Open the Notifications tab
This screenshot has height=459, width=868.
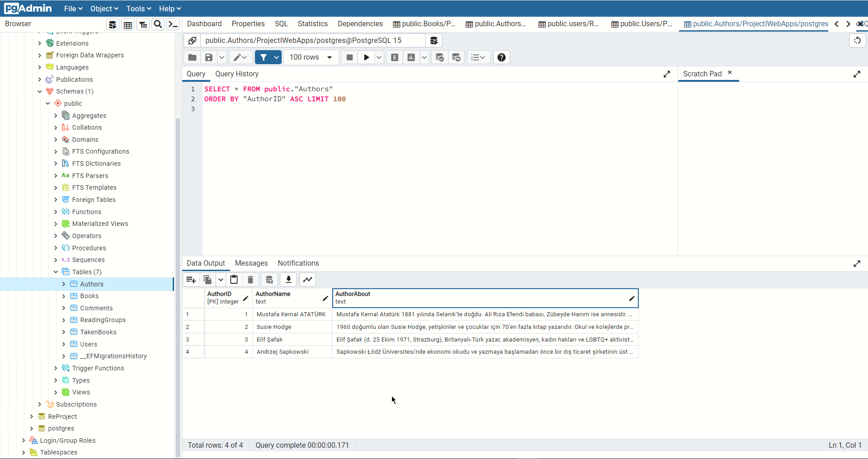click(298, 263)
